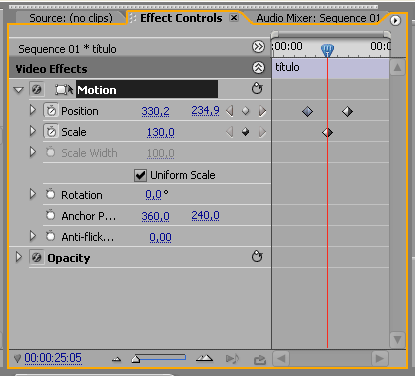Add or remove Position keyframe

pyautogui.click(x=246, y=111)
